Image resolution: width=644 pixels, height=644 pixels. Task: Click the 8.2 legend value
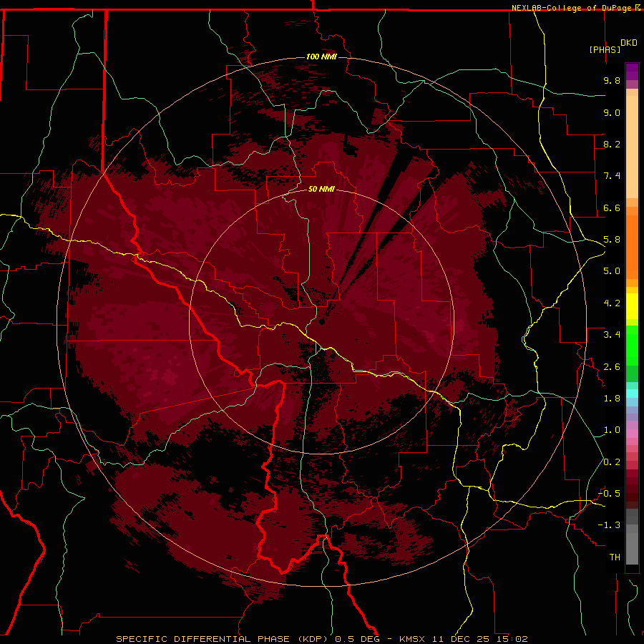[612, 144]
